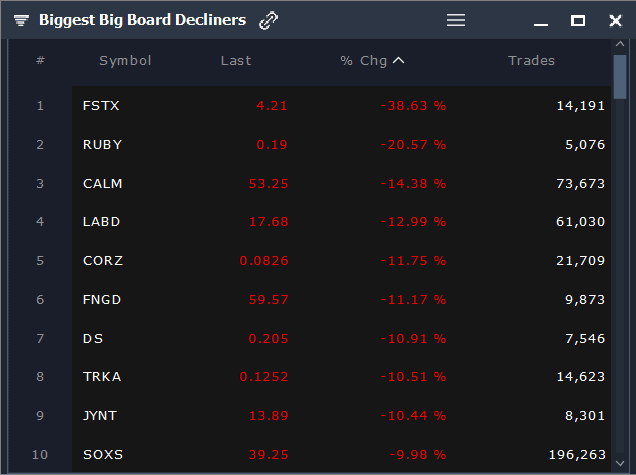This screenshot has width=636, height=475.
Task: Sort by the Symbol column header
Action: point(125,61)
